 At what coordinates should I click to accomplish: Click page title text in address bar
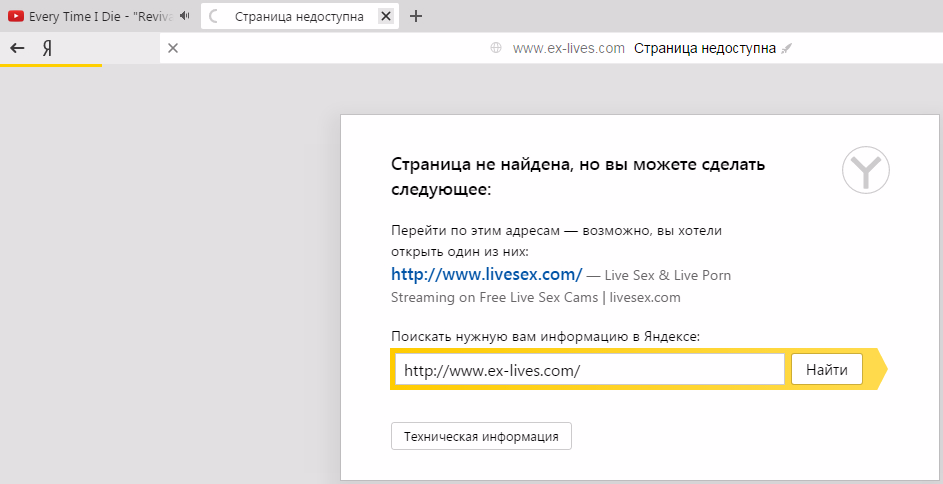click(704, 48)
